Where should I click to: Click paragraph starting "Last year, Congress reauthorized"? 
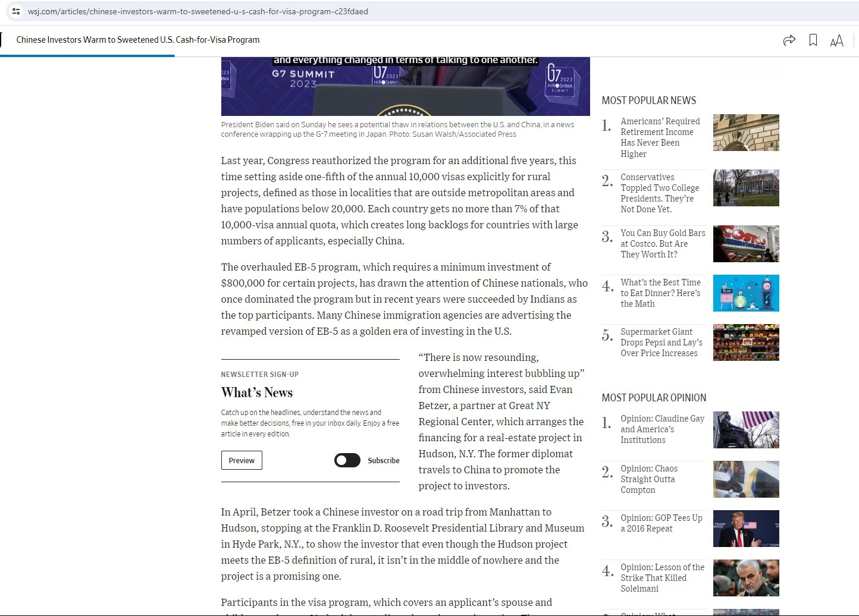tap(399, 200)
